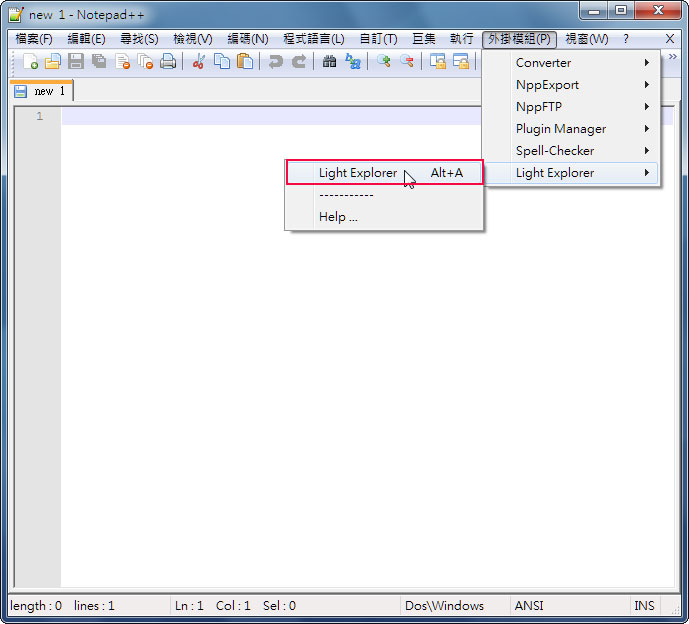This screenshot has height=624, width=689.
Task: Click the toolbar overflow chevron
Action: tap(673, 57)
